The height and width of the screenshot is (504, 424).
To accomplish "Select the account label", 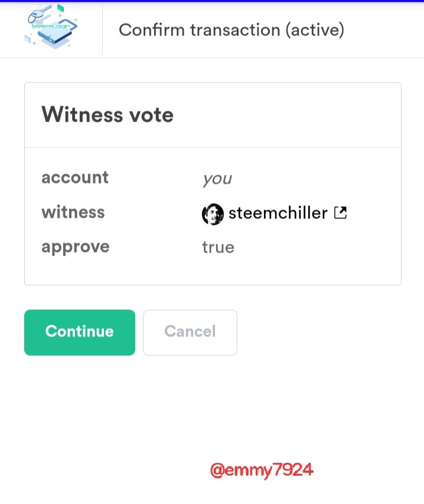I will (x=75, y=178).
